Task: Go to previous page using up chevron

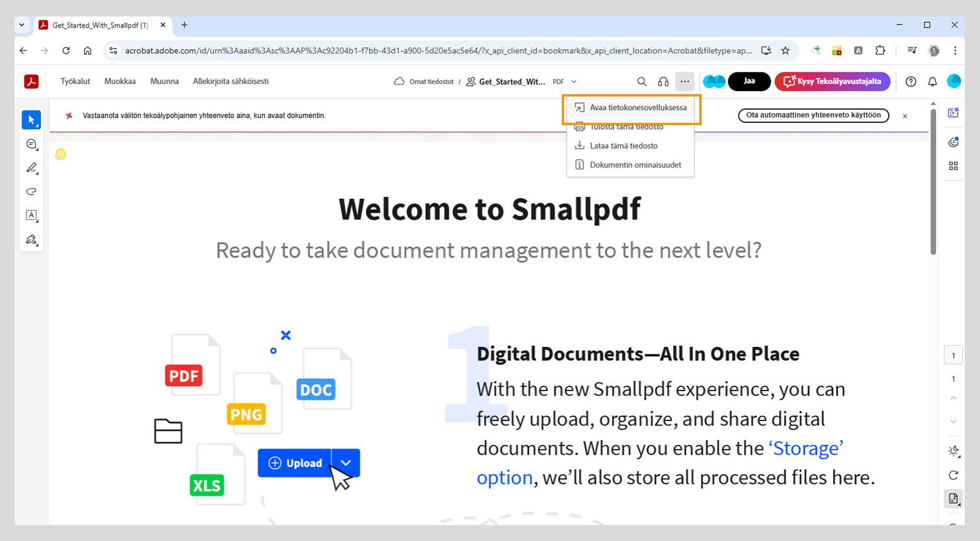Action: (953, 398)
